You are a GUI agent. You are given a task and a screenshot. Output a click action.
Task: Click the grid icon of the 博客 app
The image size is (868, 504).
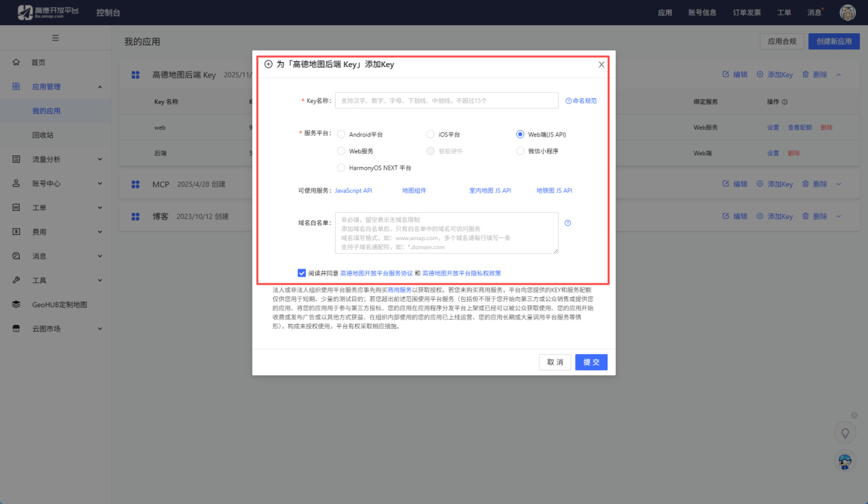(x=136, y=216)
